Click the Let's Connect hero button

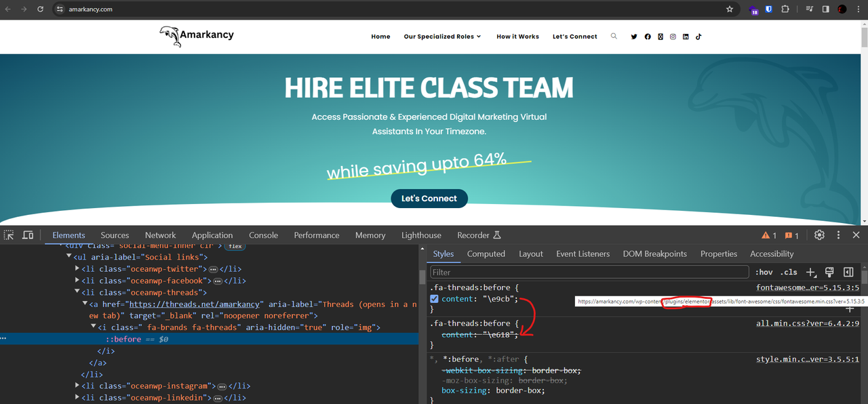click(429, 199)
